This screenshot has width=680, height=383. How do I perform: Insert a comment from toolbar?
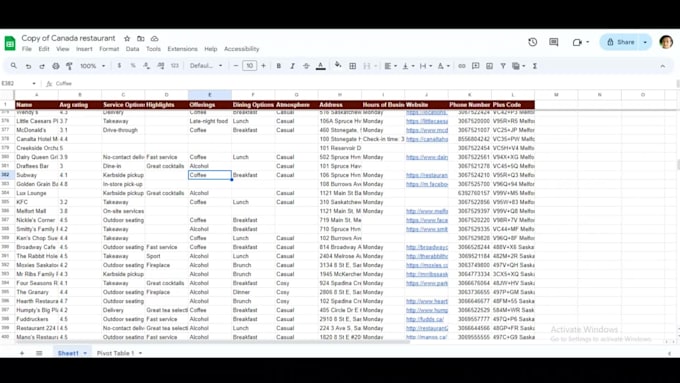point(476,66)
